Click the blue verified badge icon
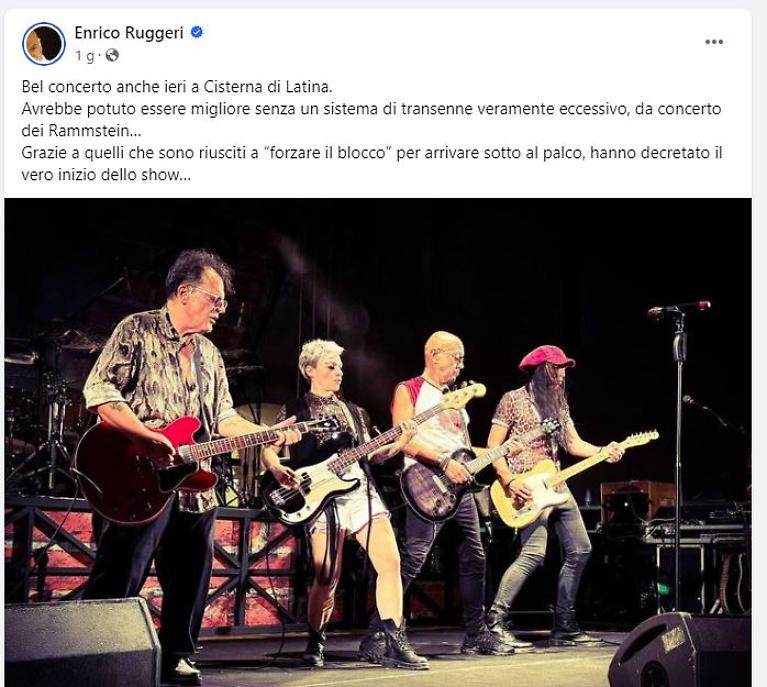Image resolution: width=767 pixels, height=687 pixels. [197, 32]
